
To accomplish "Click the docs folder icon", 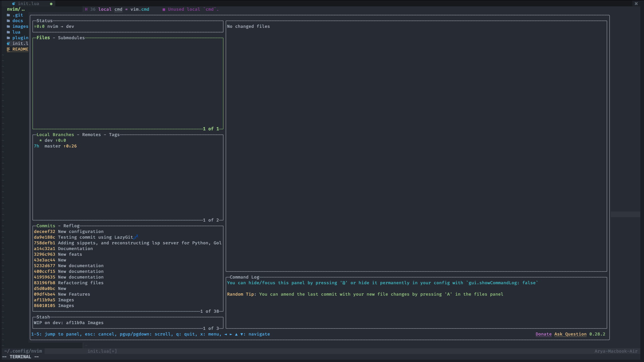I will click(x=8, y=21).
